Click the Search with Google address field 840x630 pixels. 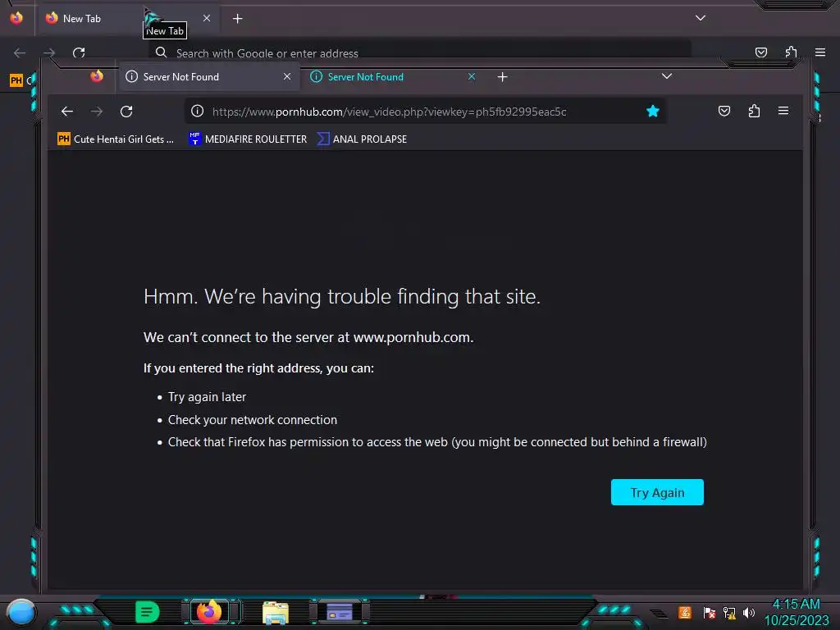click(x=420, y=52)
